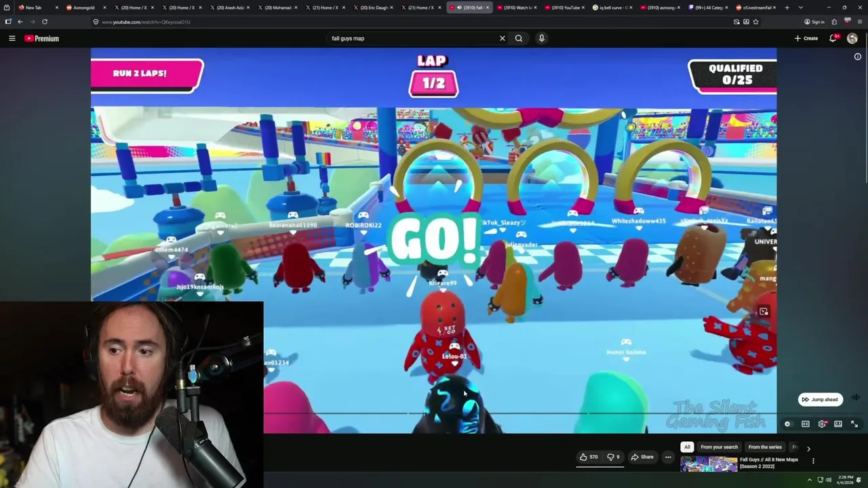
Task: Switch the player to theater mode
Action: click(x=838, y=424)
